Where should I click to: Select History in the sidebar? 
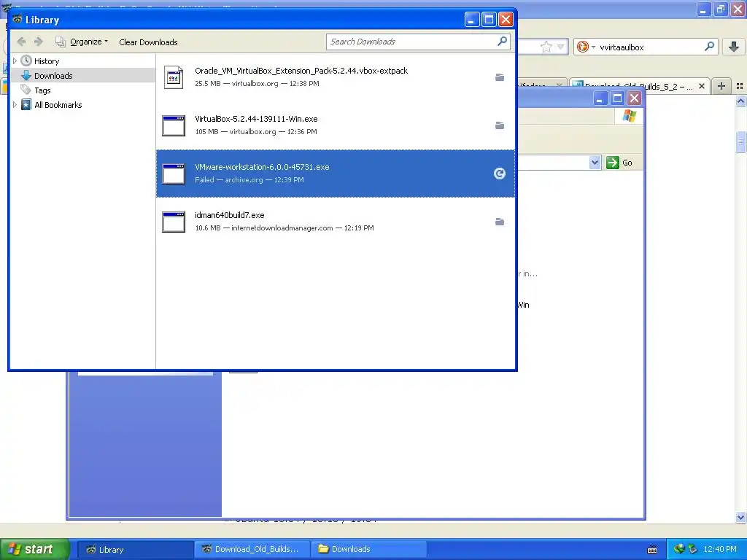[x=47, y=61]
